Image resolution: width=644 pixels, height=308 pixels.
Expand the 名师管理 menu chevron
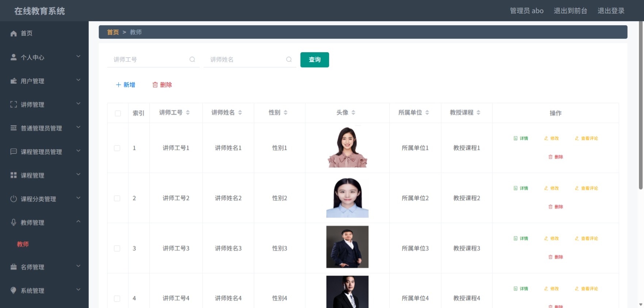(x=78, y=266)
